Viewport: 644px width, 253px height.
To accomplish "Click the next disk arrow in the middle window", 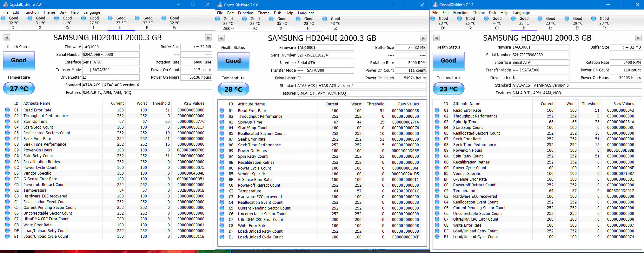I will [x=423, y=38].
